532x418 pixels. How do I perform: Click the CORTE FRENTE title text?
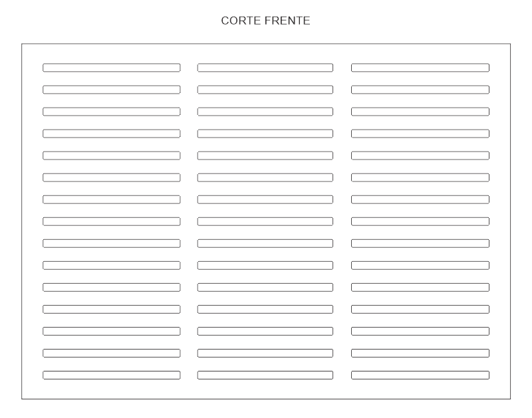coord(266,22)
